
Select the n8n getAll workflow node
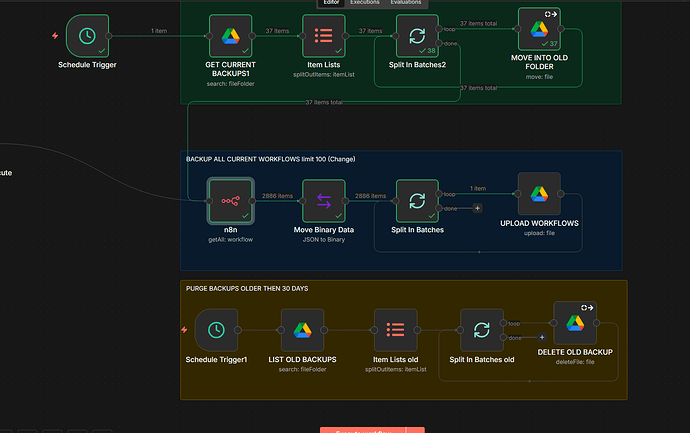coord(230,201)
